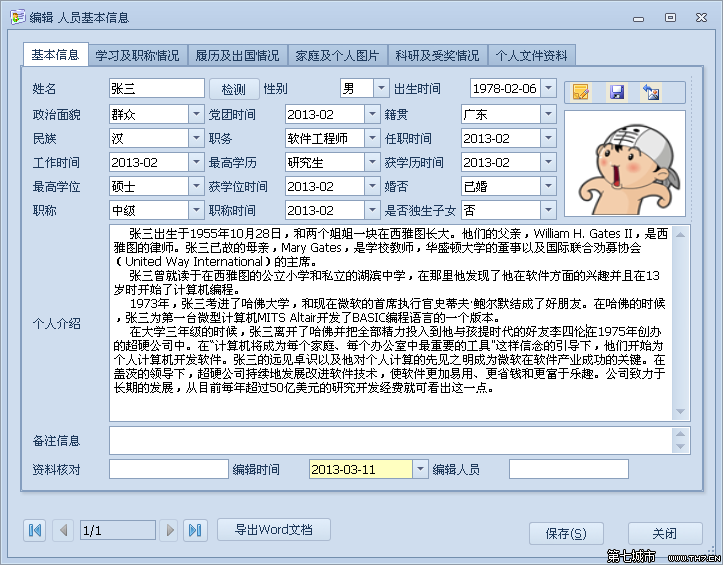Click the application icon in title bar
The width and height of the screenshot is (723, 565).
pyautogui.click(x=18, y=17)
